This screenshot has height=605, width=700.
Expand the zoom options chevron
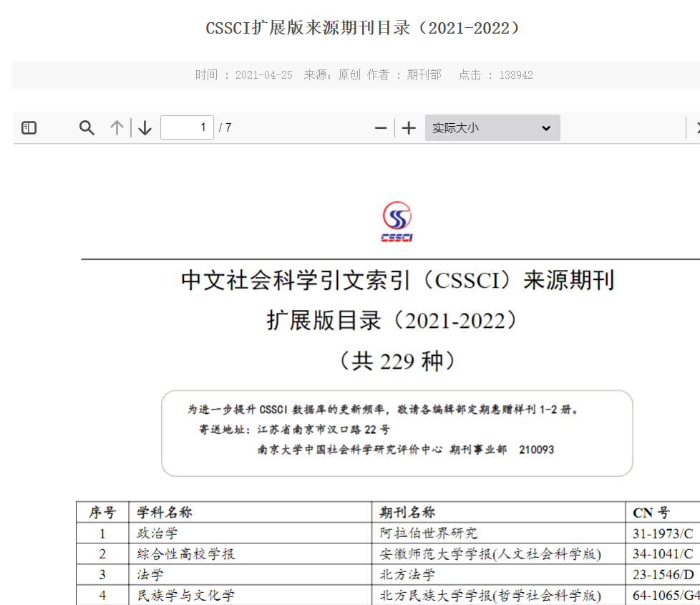pyautogui.click(x=546, y=127)
